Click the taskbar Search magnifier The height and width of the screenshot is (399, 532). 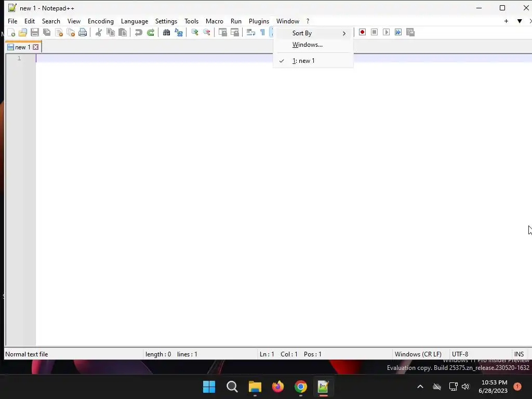232,387
